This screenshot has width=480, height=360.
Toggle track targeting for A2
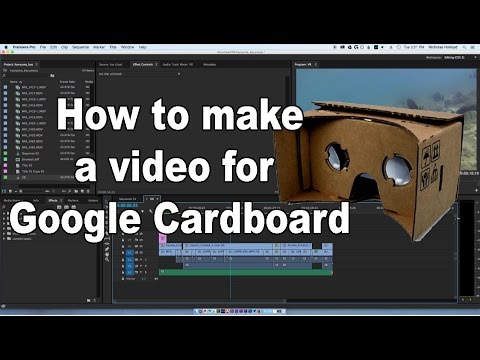[130, 266]
